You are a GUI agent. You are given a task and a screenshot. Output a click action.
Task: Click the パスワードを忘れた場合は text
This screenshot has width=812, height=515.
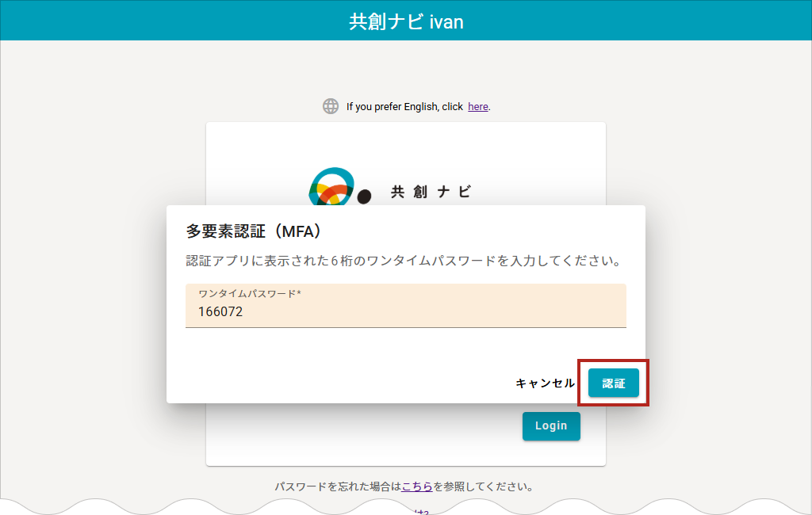click(x=338, y=486)
